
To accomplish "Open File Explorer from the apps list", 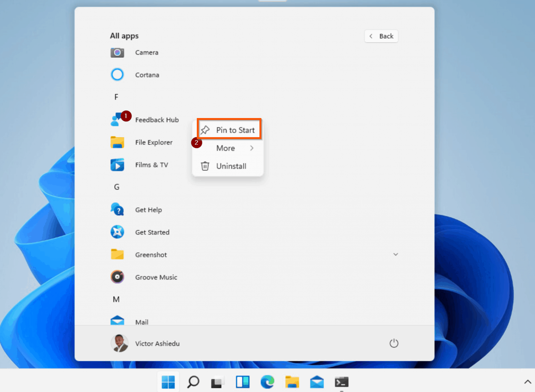I will click(154, 142).
